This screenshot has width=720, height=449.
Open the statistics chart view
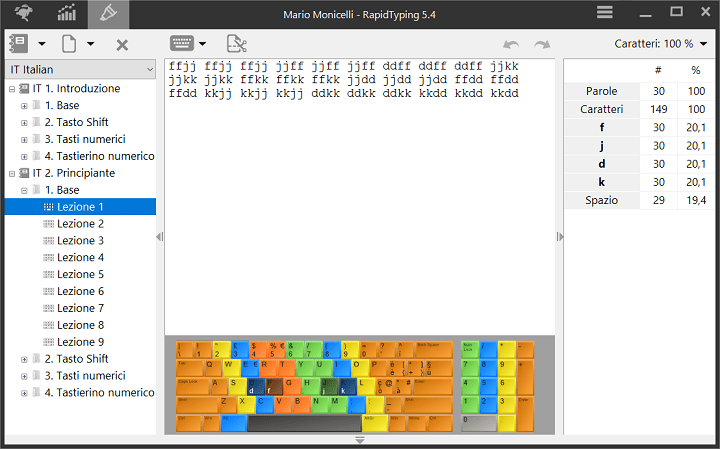click(x=66, y=13)
